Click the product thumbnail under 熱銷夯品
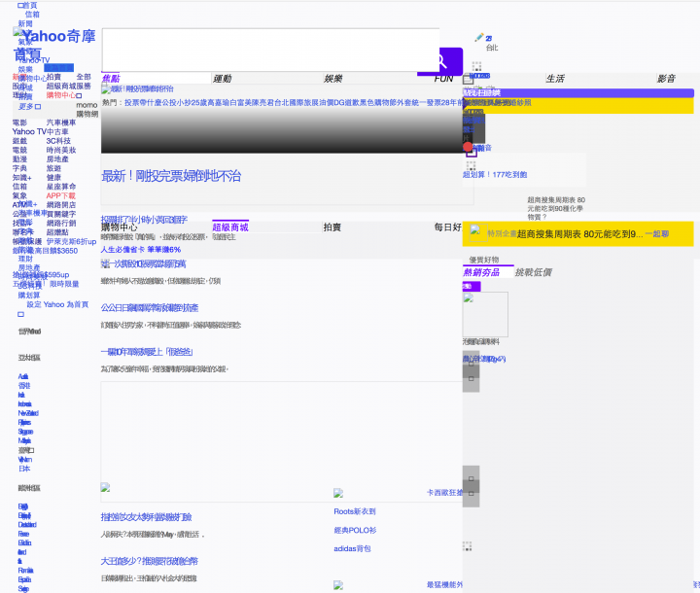 (485, 314)
